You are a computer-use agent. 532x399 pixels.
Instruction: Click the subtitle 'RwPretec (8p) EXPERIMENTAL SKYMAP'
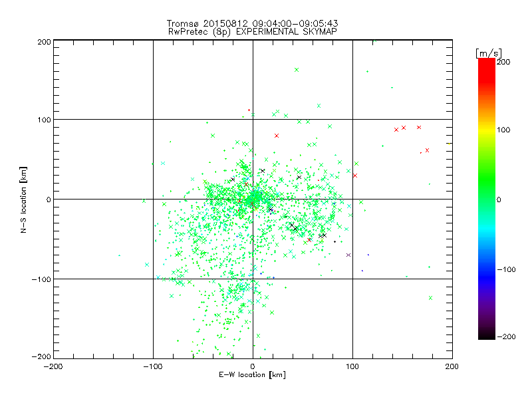pos(253,32)
